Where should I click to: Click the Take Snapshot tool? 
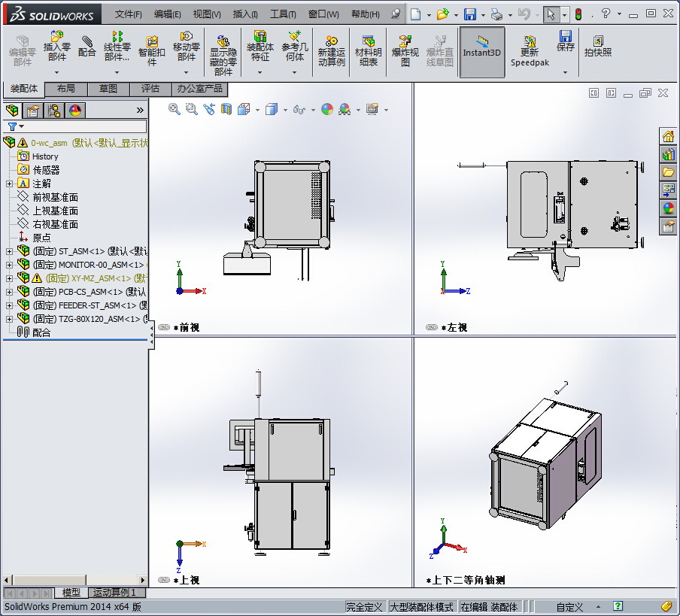click(x=597, y=46)
